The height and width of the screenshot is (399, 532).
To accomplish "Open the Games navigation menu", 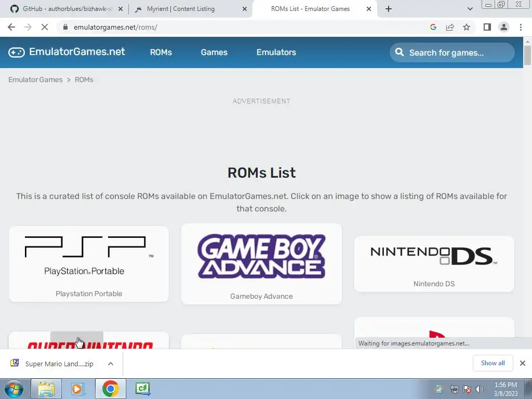I will (214, 52).
